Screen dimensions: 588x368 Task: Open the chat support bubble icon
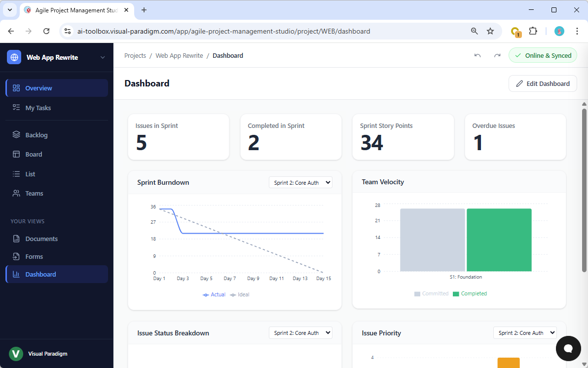(x=568, y=349)
